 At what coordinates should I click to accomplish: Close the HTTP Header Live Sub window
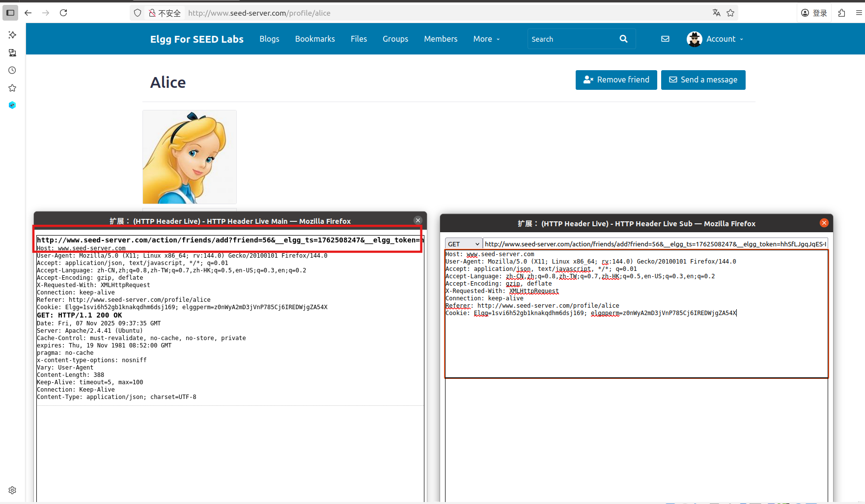pyautogui.click(x=824, y=223)
